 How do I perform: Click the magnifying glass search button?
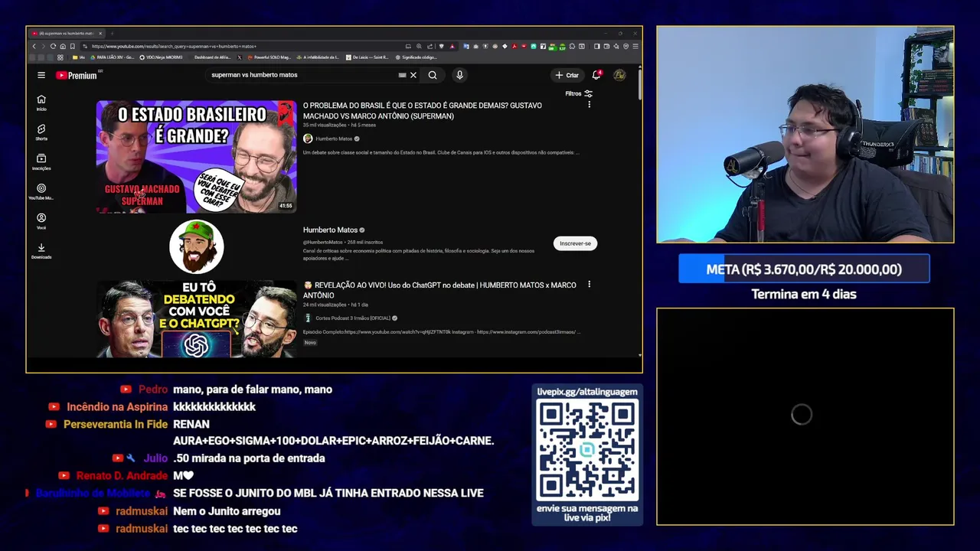point(433,75)
